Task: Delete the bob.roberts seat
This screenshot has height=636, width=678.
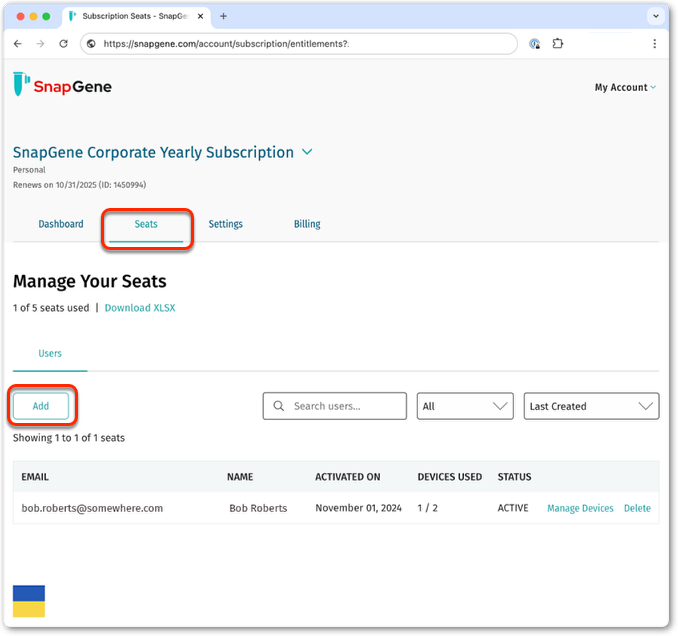Action: tap(637, 508)
